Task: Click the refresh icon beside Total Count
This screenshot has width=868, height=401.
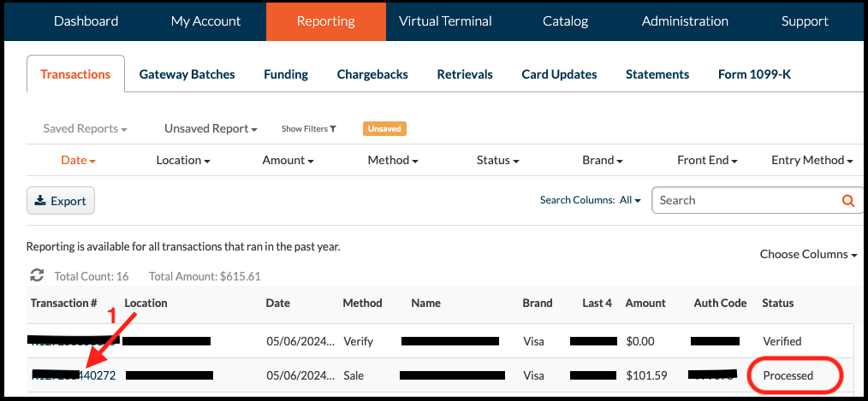Action: click(37, 275)
